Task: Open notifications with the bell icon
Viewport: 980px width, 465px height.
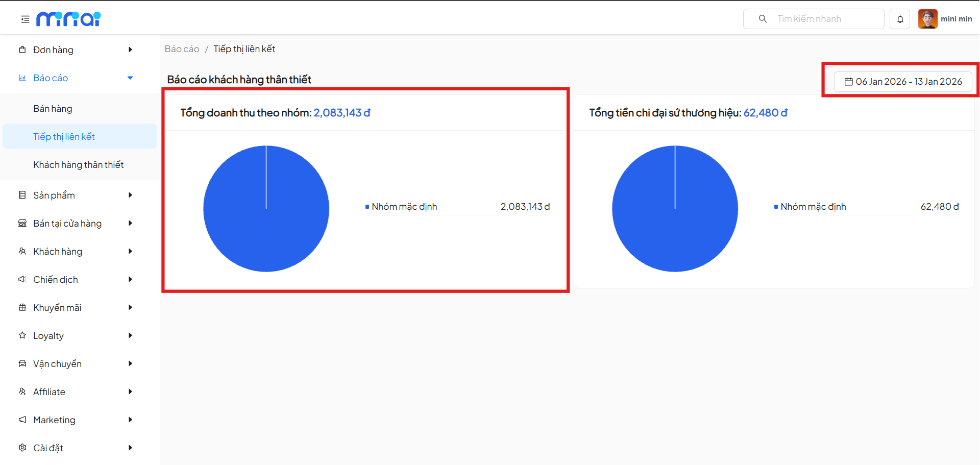Action: 900,19
